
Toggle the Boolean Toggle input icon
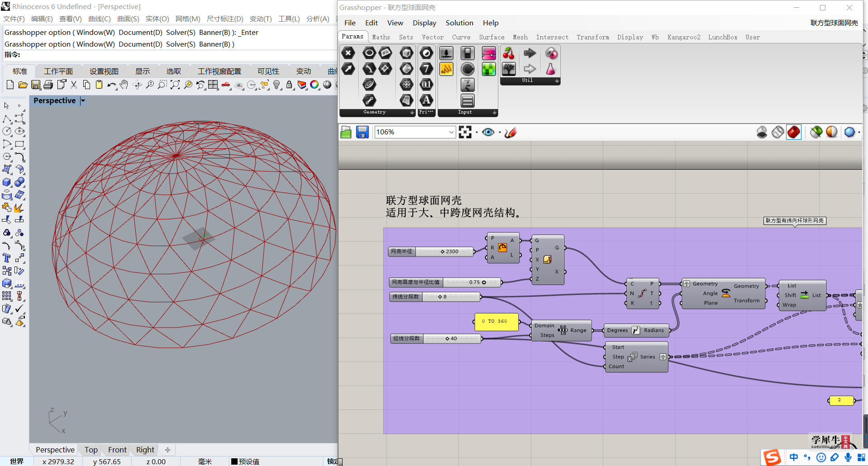pos(467,53)
